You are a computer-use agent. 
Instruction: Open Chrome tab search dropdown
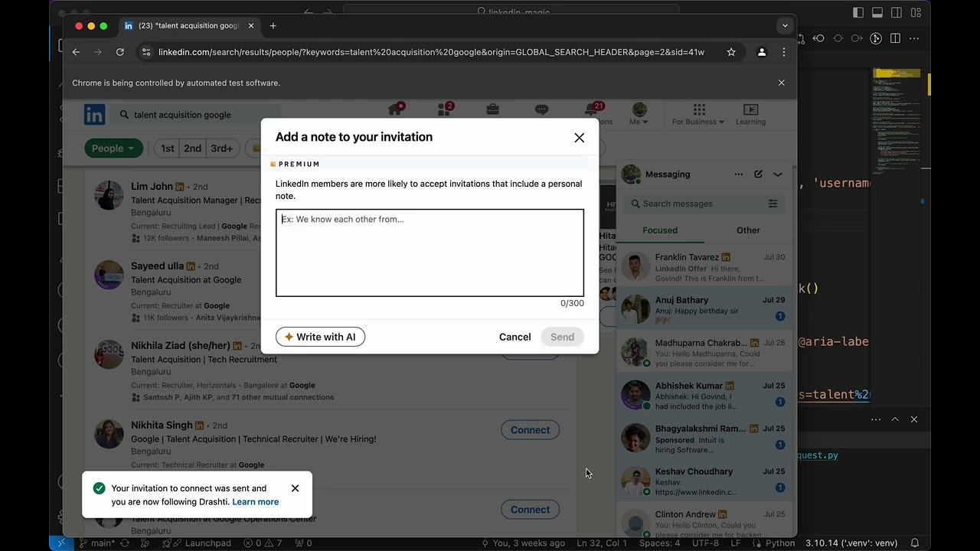coord(785,26)
